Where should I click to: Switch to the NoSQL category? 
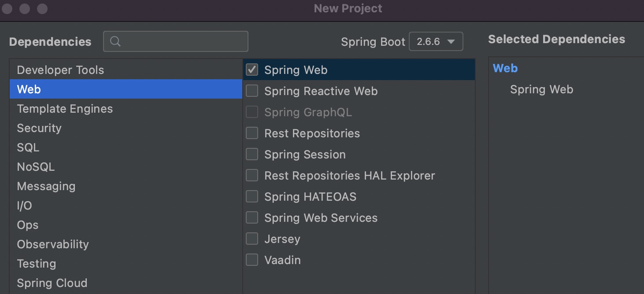(x=36, y=167)
